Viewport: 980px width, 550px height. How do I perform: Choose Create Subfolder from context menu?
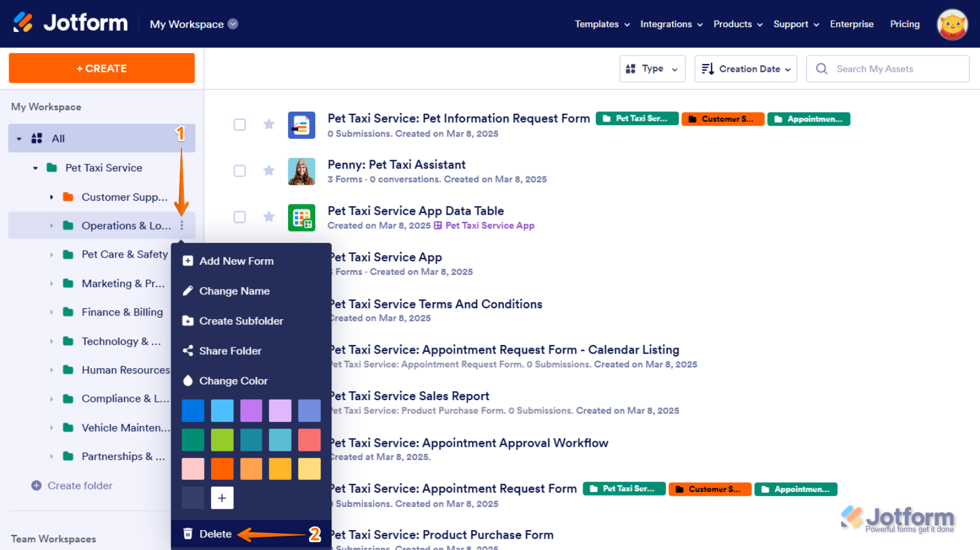(251, 321)
